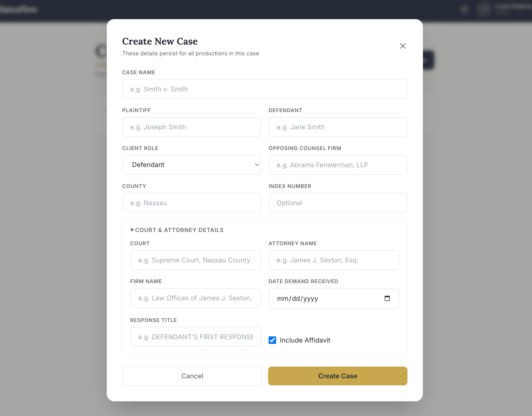Click the optional Index Number field
The image size is (532, 416).
pos(338,203)
